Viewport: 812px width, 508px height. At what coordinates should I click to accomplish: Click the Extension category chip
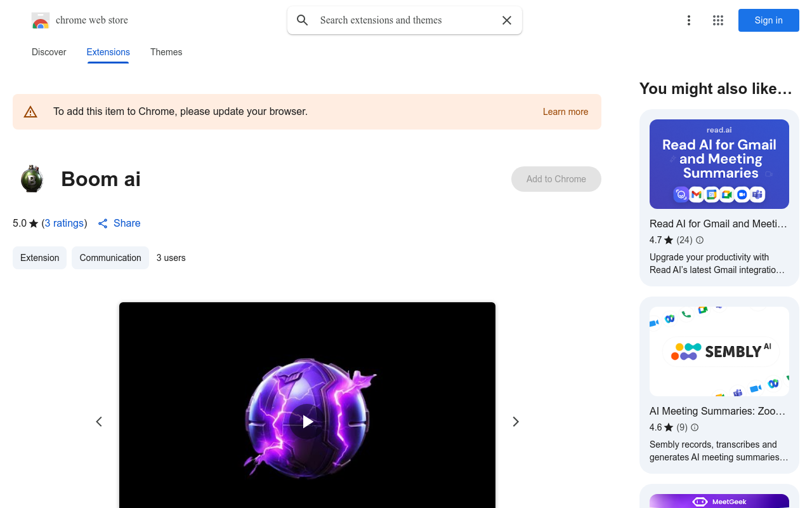(39, 258)
